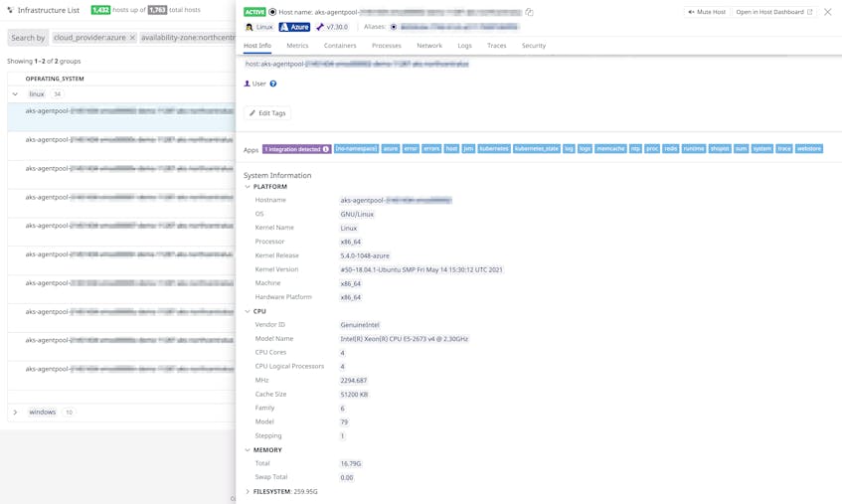
Task: Click the host app tag
Action: coord(451,149)
